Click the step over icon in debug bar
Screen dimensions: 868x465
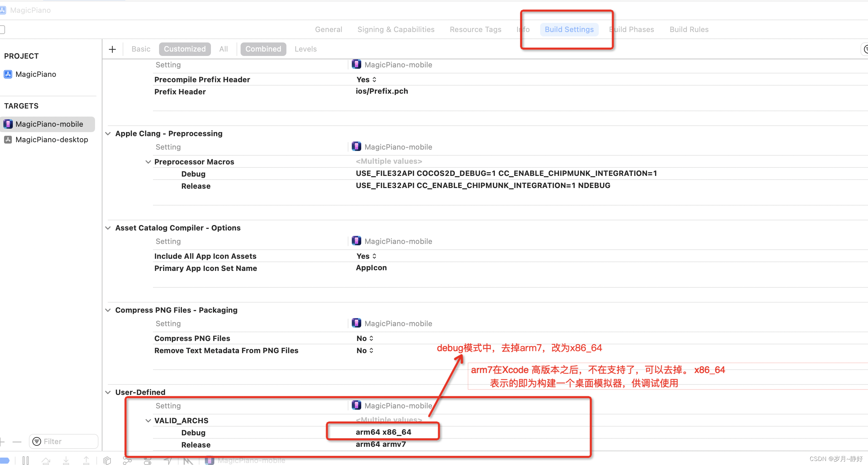tap(46, 460)
